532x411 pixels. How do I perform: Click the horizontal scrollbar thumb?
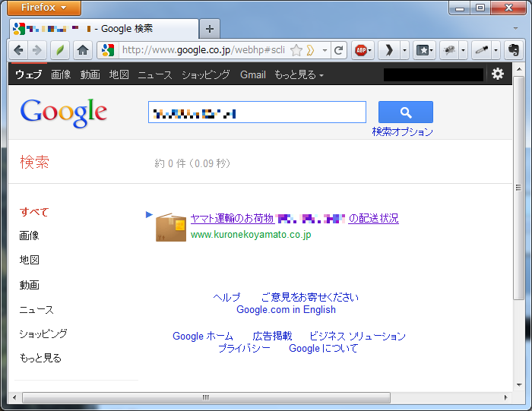click(206, 397)
